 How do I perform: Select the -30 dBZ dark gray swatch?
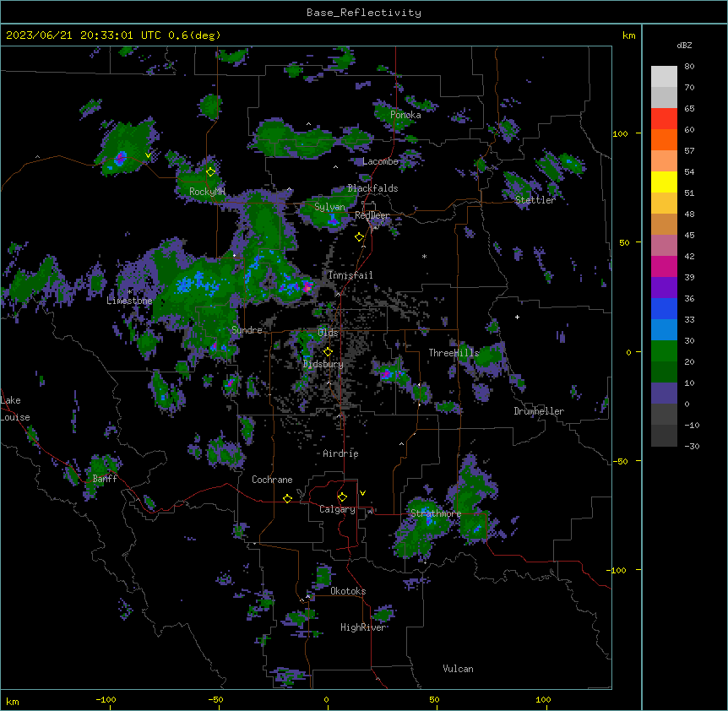664,436
